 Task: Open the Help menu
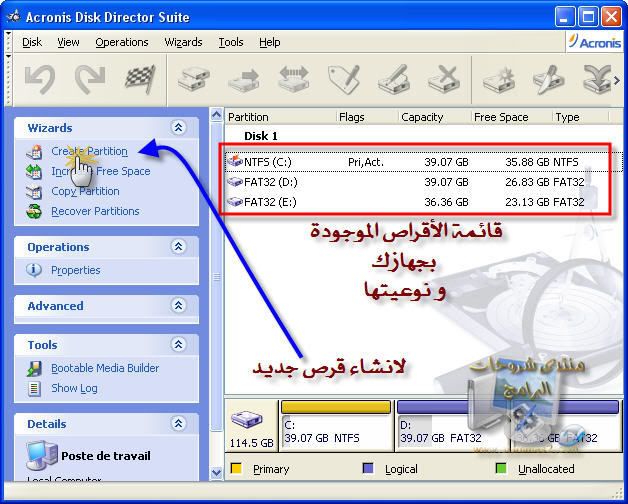pyautogui.click(x=270, y=42)
